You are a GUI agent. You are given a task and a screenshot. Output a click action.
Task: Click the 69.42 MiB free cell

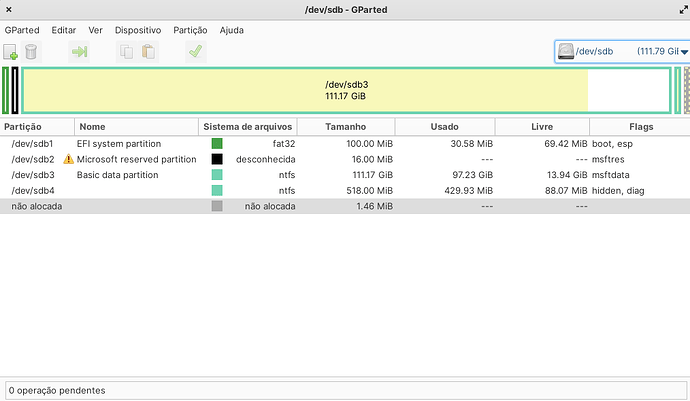click(565, 143)
